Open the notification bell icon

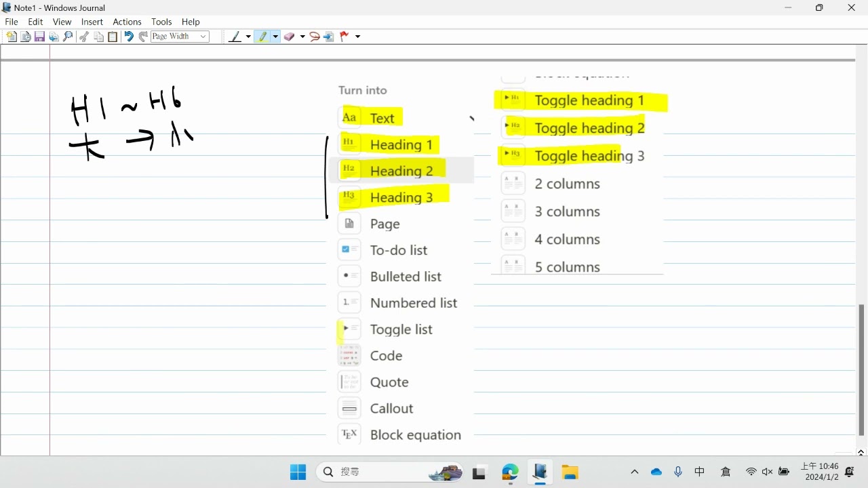(850, 472)
